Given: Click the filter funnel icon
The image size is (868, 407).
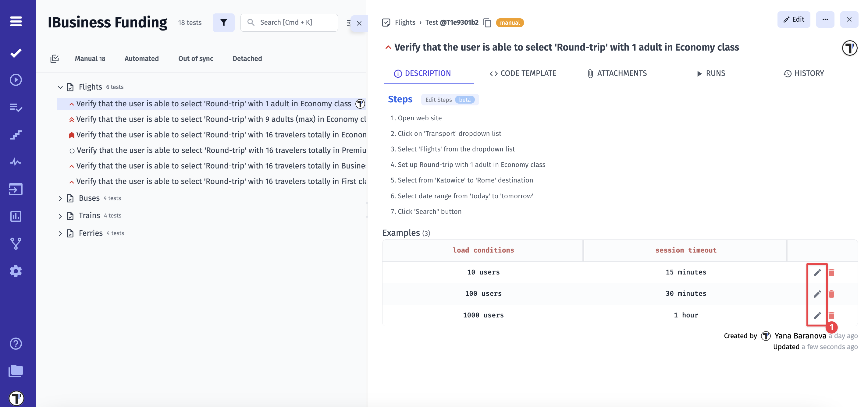Looking at the screenshot, I should coord(223,23).
